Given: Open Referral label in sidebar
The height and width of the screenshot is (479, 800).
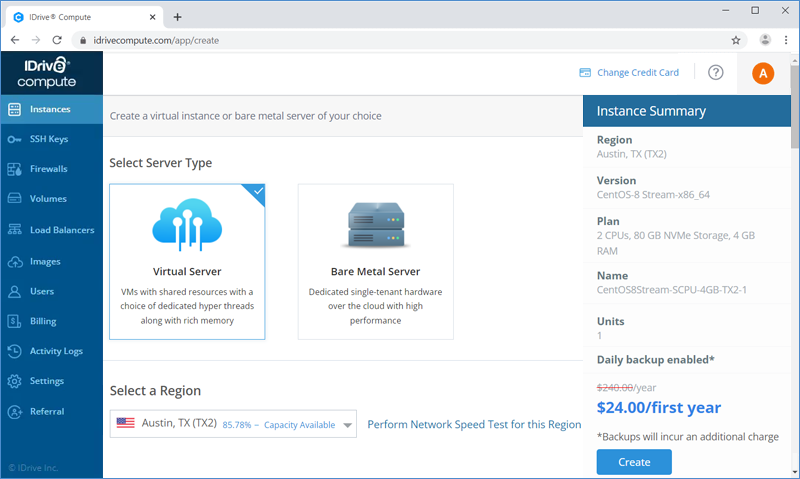Looking at the screenshot, I should point(47,412).
